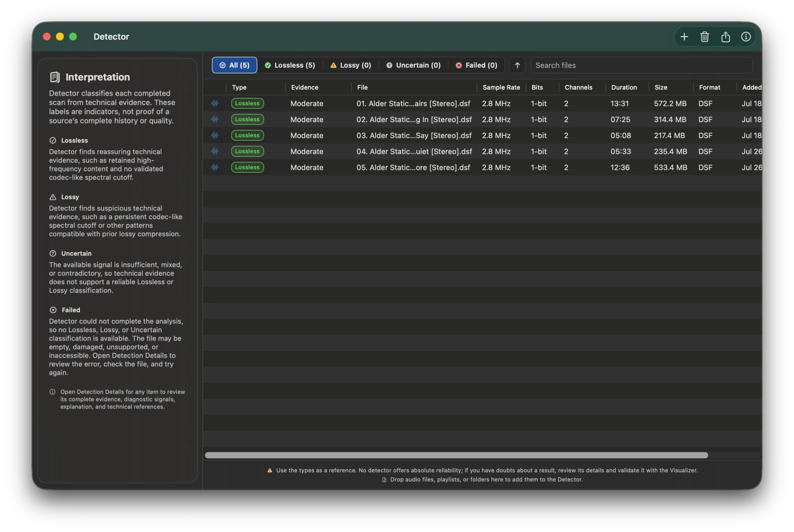Click the share export icon
Viewport: 794px width, 532px height.
[x=725, y=37]
